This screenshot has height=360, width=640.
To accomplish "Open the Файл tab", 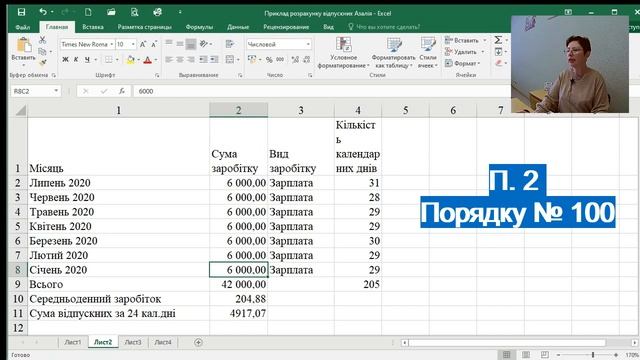I will (x=23, y=27).
